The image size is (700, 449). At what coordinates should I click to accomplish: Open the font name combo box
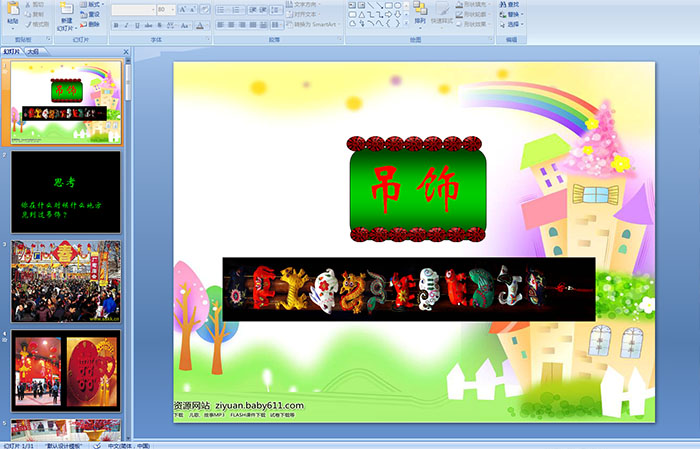(133, 9)
